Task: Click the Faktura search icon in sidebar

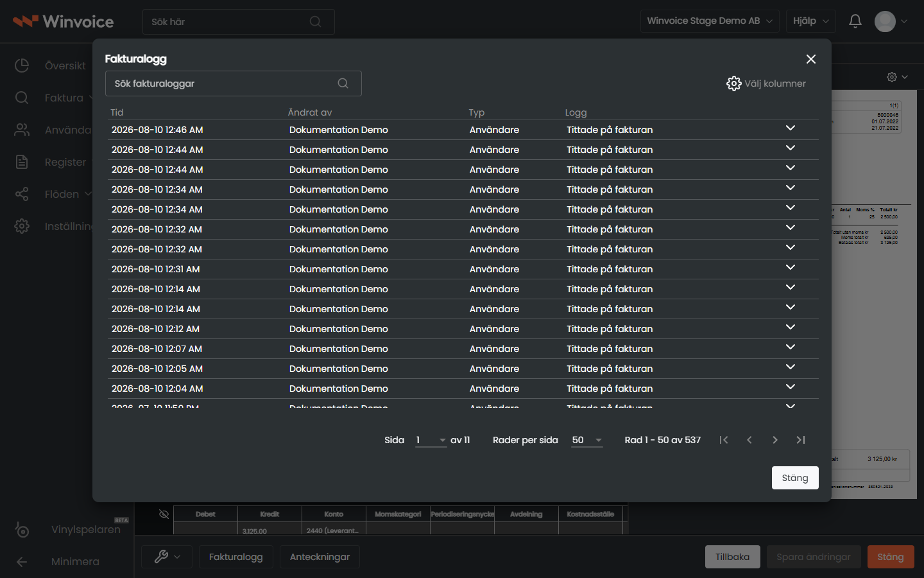Action: tap(22, 98)
